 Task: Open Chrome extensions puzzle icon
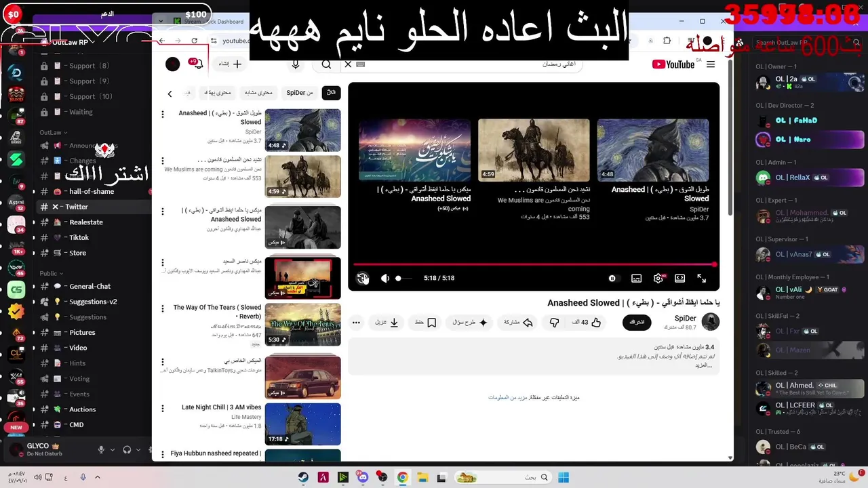(x=667, y=41)
